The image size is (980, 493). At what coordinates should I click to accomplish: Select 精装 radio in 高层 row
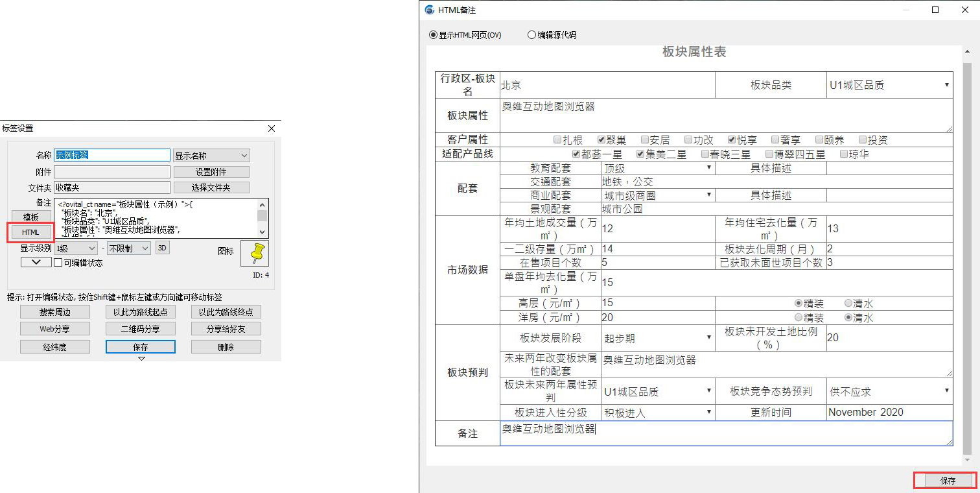(x=799, y=303)
